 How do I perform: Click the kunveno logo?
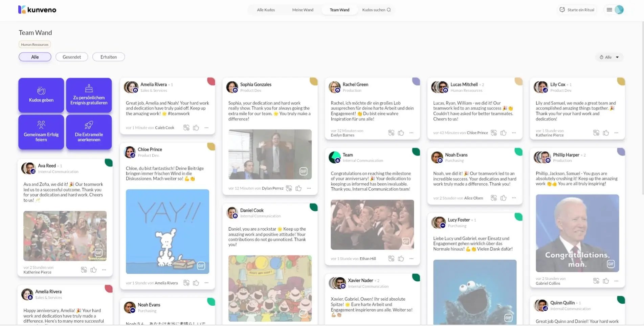click(37, 10)
